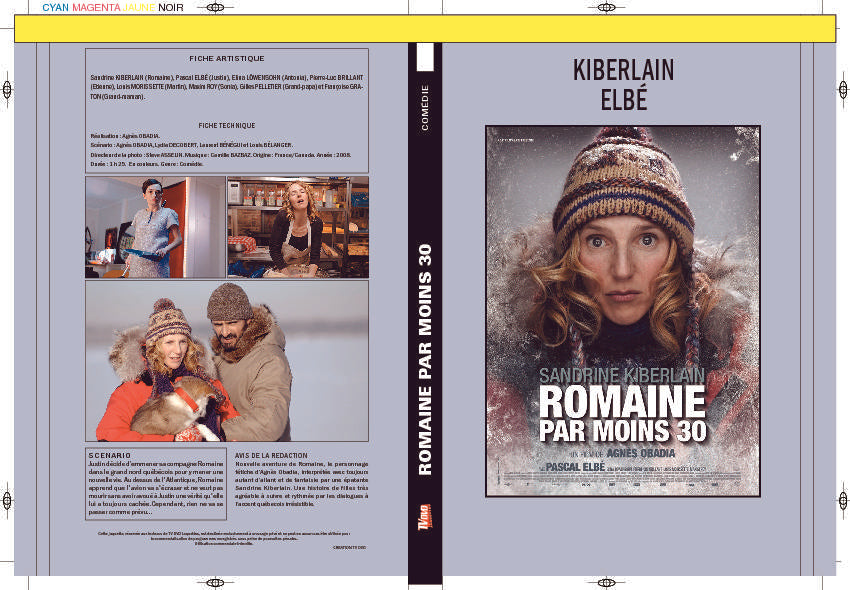Click the ELBÉ name on front cover
The image size is (850, 590).
point(623,100)
